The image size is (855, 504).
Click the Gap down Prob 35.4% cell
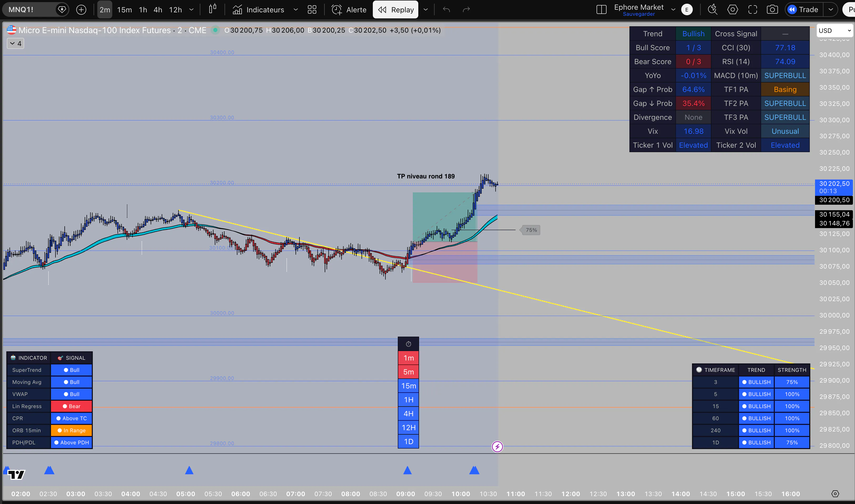[x=693, y=103]
